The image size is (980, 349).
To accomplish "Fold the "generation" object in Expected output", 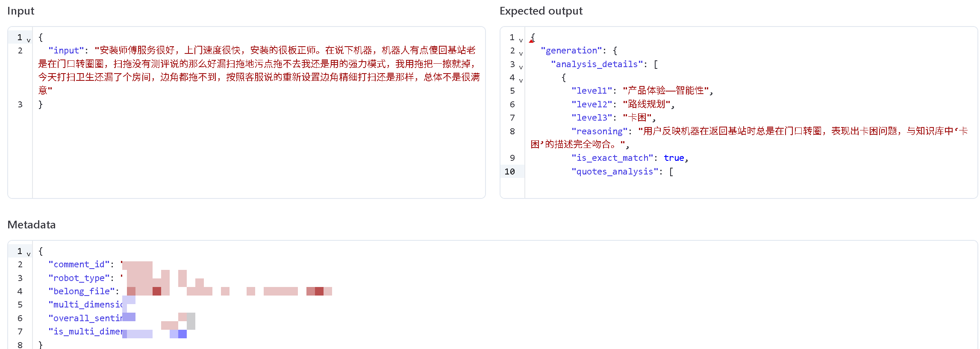I will pos(521,53).
